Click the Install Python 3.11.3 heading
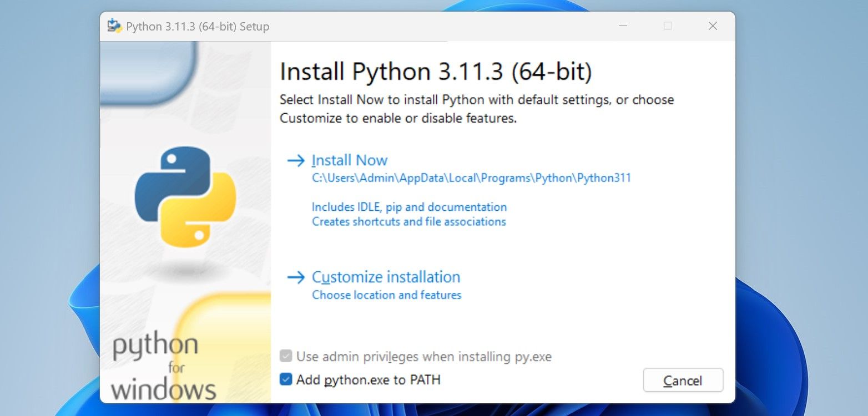The image size is (868, 416). [x=436, y=71]
